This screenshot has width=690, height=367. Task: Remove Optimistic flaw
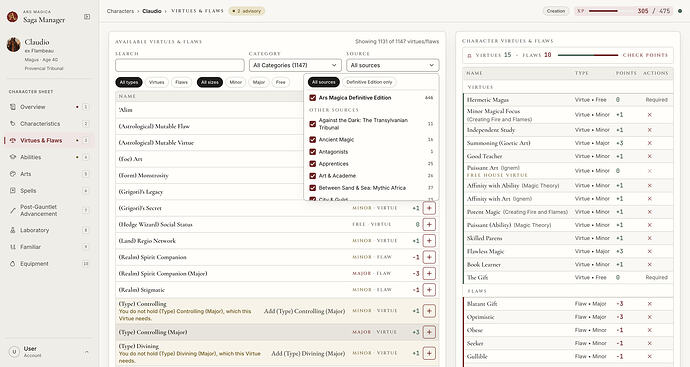(650, 317)
